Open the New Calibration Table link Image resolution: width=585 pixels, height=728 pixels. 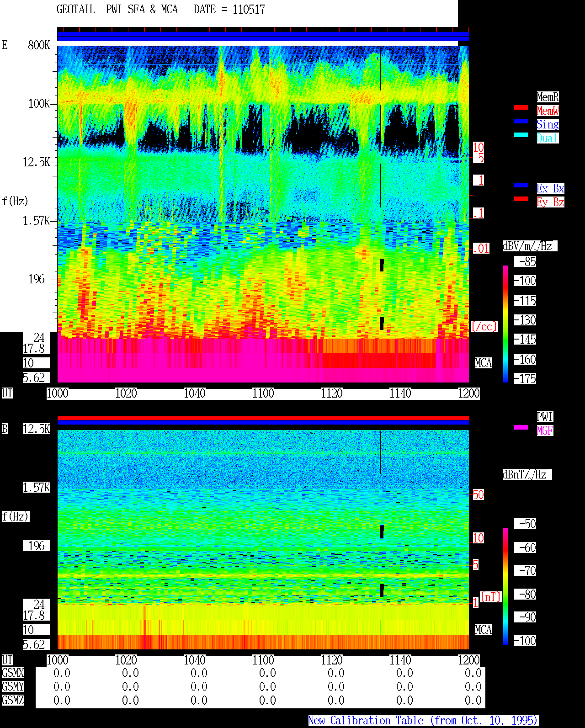pos(423,720)
